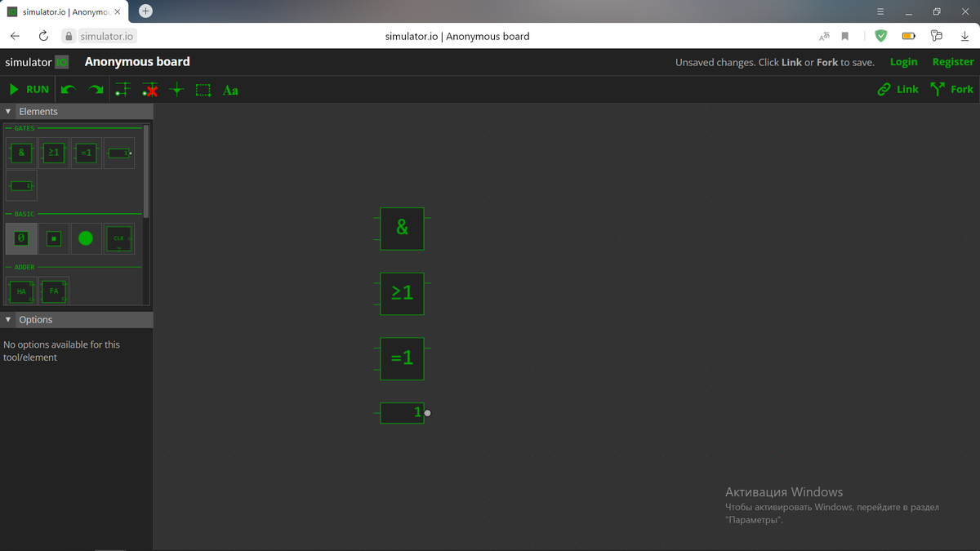Fork this board with the Fork button

coord(952,90)
